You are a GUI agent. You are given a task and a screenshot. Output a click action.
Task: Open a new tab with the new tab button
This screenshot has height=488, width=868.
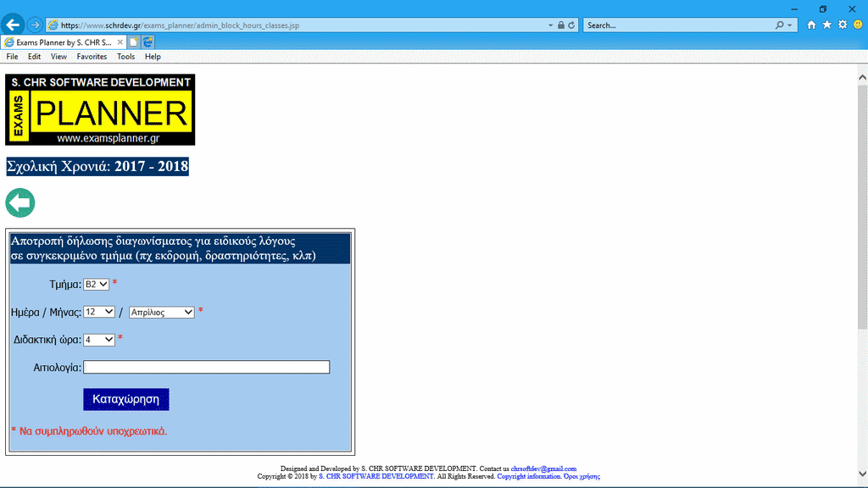pyautogui.click(x=134, y=42)
